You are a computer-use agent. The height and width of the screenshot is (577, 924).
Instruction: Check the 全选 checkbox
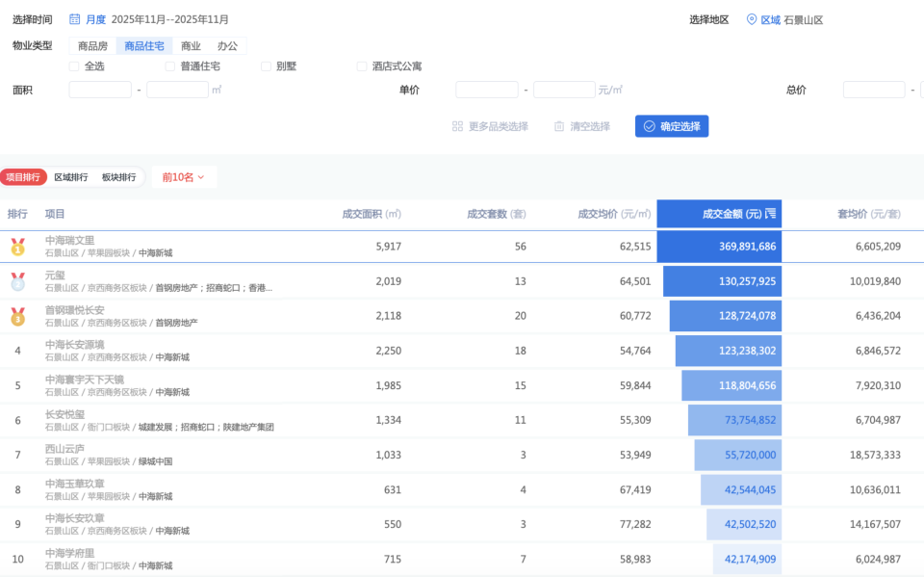point(74,66)
